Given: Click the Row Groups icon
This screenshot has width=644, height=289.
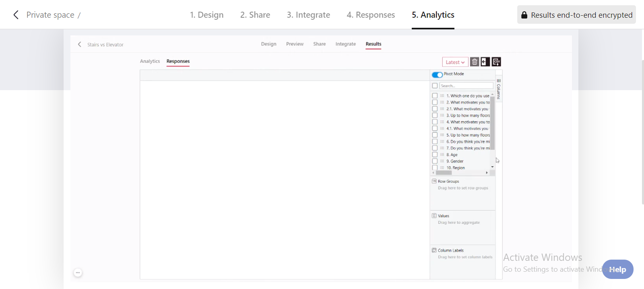Looking at the screenshot, I should pos(434,181).
